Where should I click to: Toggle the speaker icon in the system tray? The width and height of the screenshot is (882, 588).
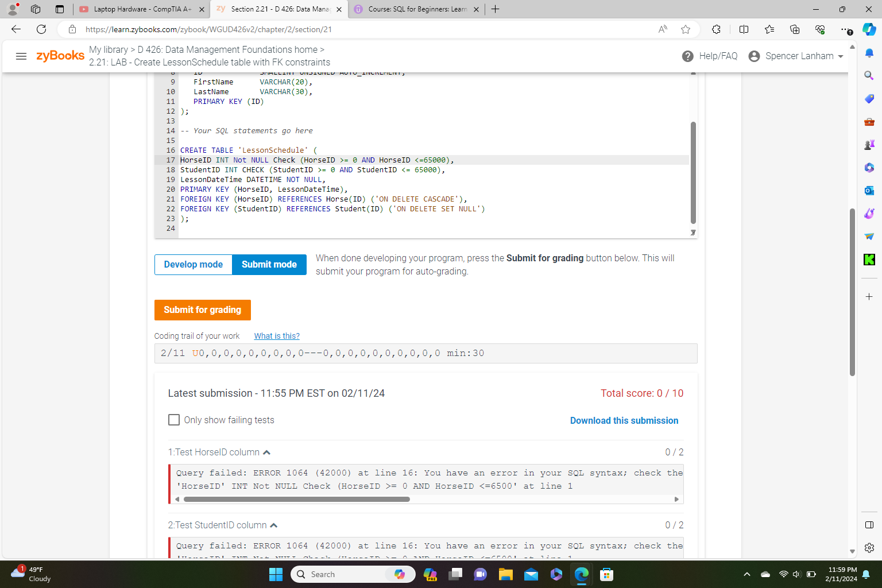tap(796, 574)
